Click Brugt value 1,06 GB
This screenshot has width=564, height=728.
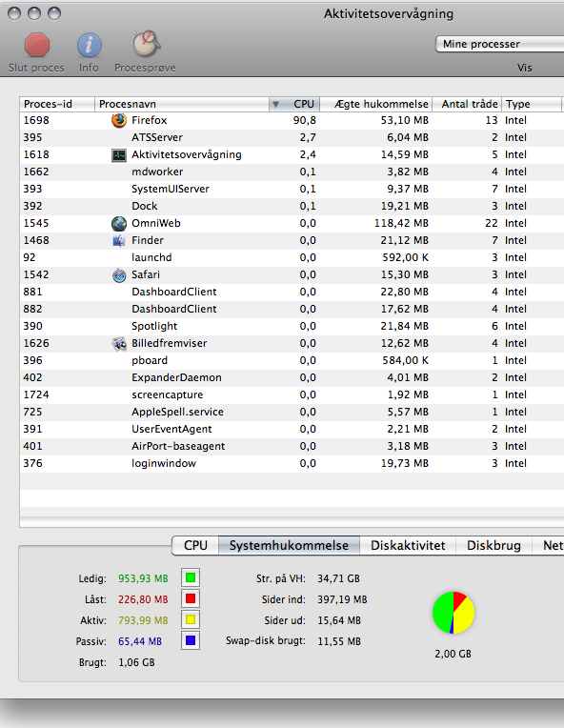pyautogui.click(x=136, y=662)
